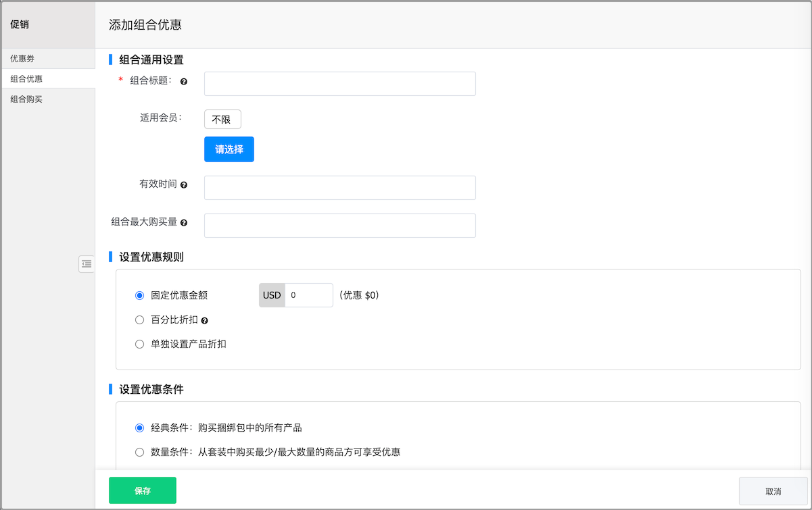
Task: Select the 固定优惠金额 discount rule
Action: (139, 295)
